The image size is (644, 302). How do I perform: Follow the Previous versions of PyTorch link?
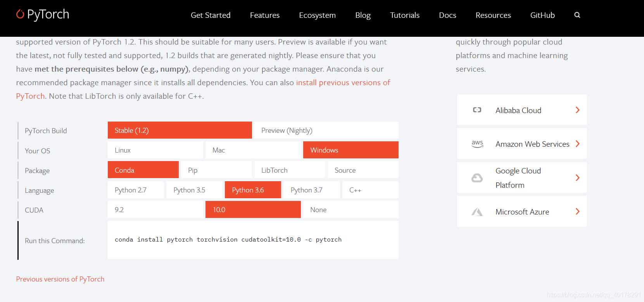pos(60,279)
